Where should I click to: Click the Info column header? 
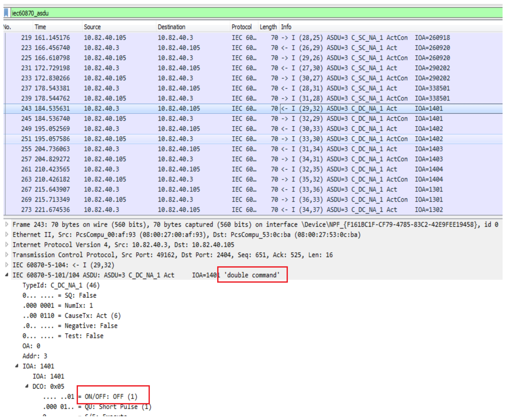[286, 27]
